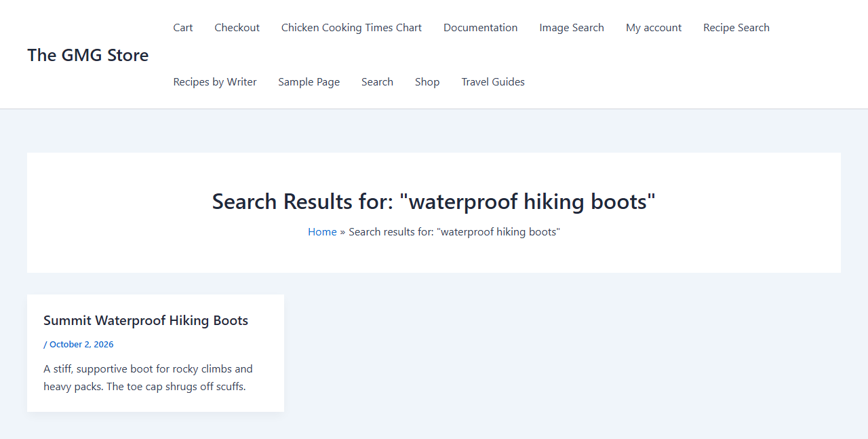Screen dimensions: 868x439
Task: Open the Shop page
Action: [427, 82]
